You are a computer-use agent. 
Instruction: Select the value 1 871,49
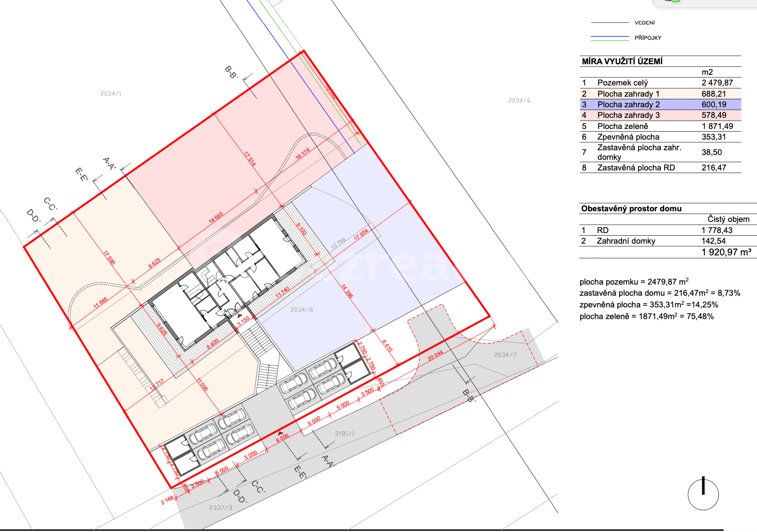pyautogui.click(x=717, y=126)
